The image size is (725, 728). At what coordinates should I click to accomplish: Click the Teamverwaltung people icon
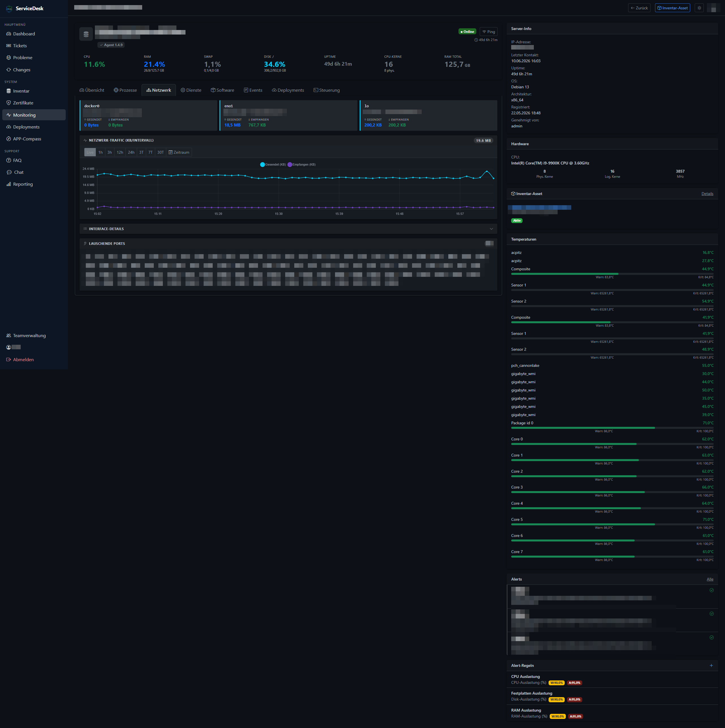coord(9,336)
